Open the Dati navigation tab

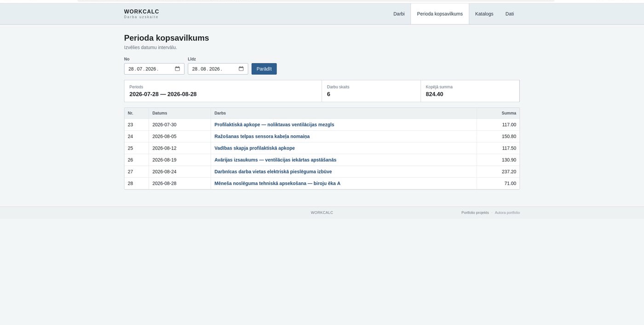(510, 14)
